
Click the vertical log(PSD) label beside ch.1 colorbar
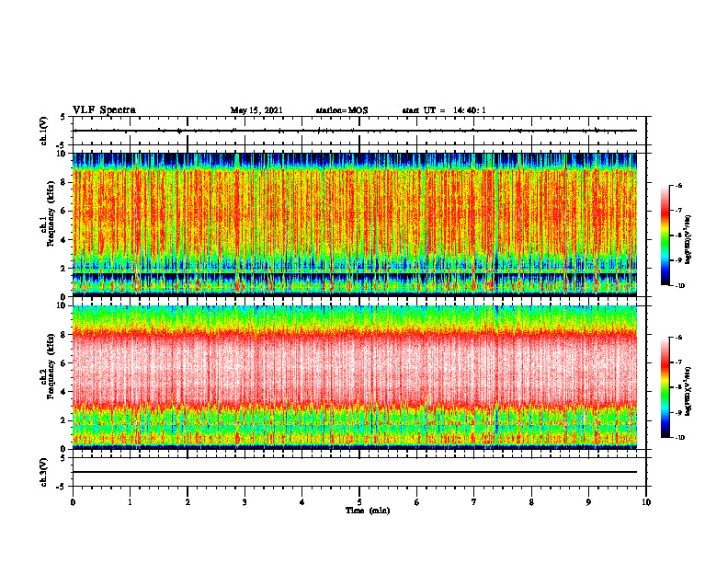coord(688,240)
